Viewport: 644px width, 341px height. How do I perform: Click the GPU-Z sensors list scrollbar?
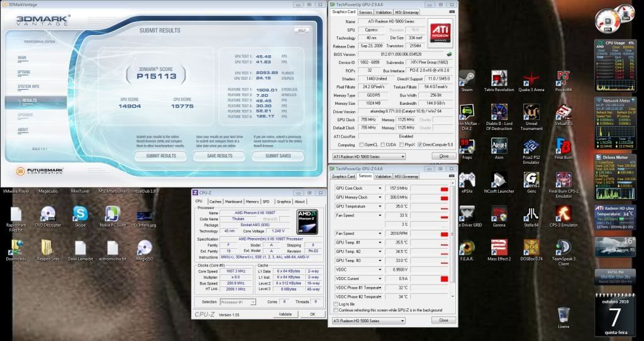point(453,239)
